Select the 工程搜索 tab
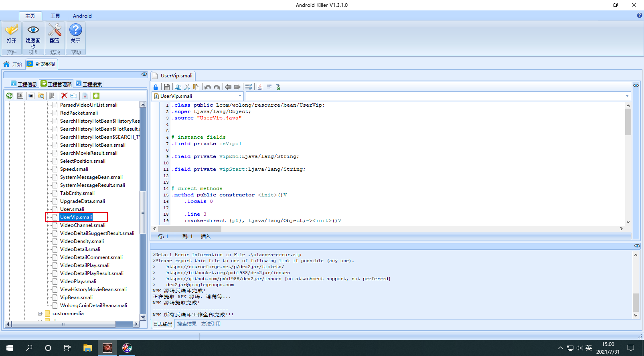 [89, 84]
